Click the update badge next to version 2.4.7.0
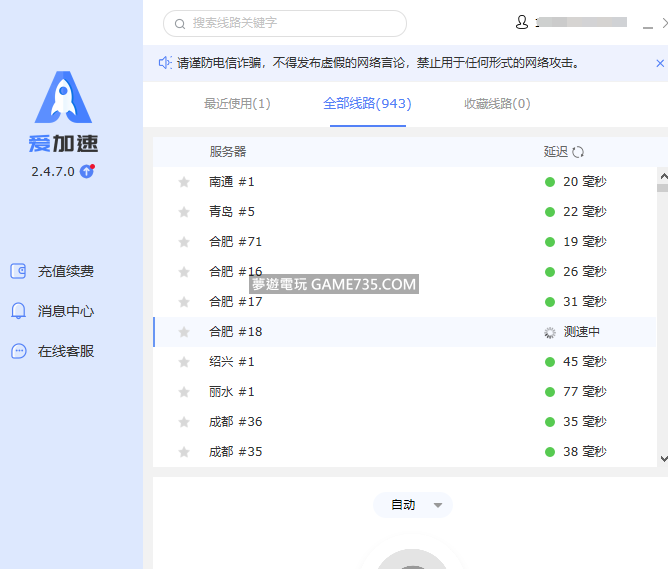Image resolution: width=668 pixels, height=569 pixels. pos(87,171)
